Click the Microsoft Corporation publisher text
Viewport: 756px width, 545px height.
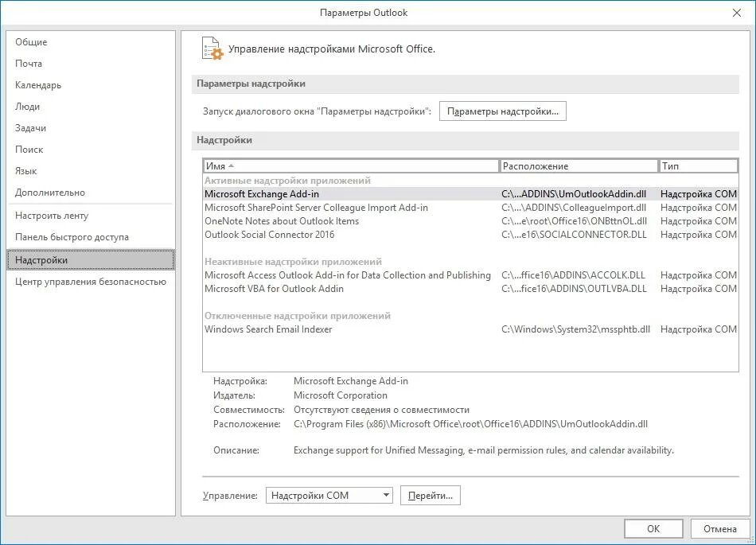[x=340, y=395]
